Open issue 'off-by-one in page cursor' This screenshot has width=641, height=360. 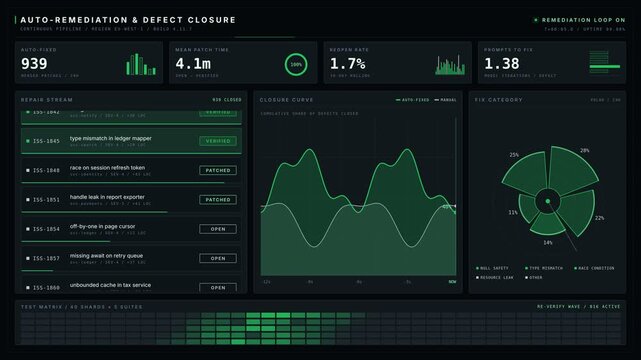pos(102,227)
